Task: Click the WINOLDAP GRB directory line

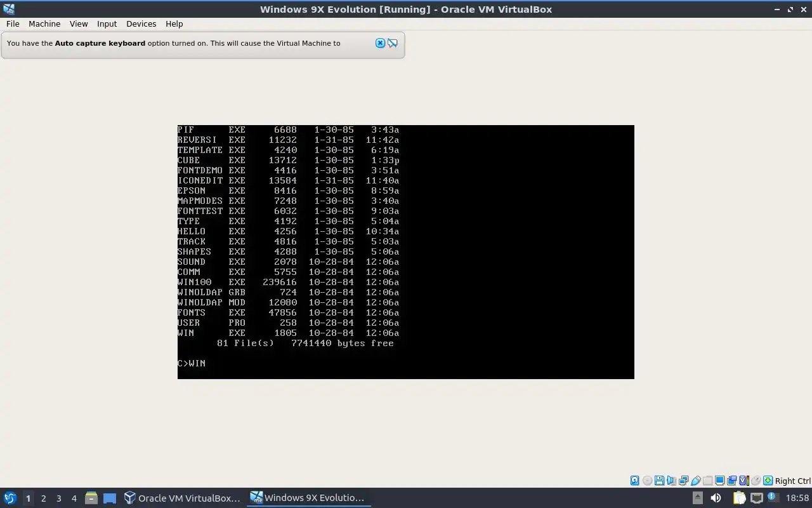Action: pos(288,292)
